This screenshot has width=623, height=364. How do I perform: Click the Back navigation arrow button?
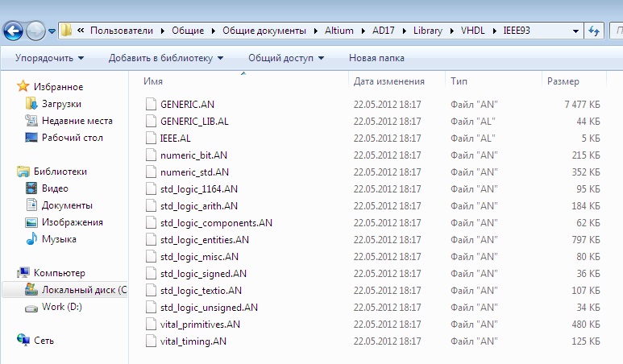click(14, 31)
